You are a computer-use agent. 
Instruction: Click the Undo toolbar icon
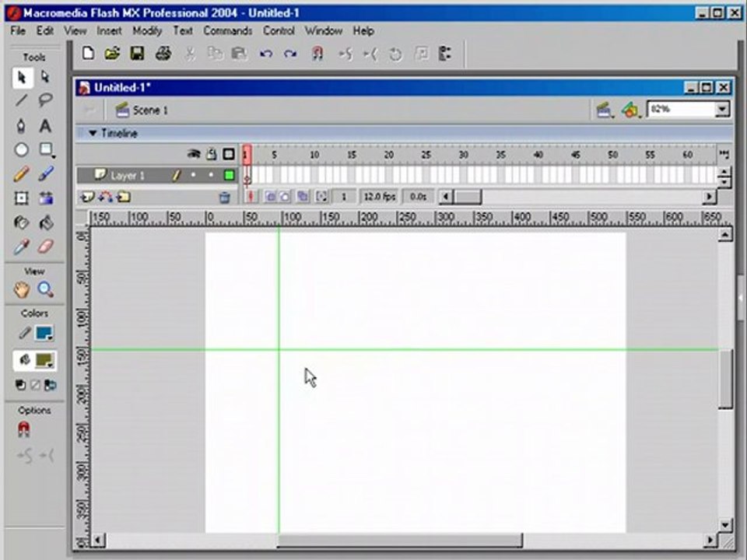point(266,54)
